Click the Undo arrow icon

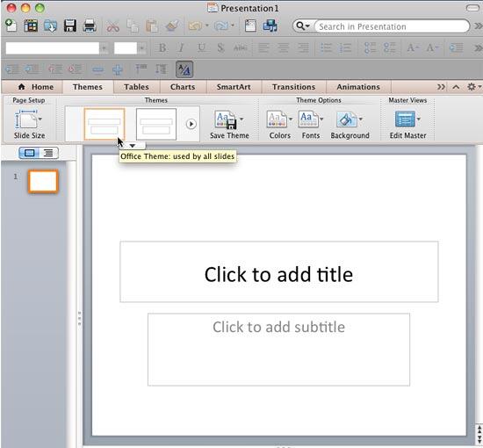click(x=195, y=26)
